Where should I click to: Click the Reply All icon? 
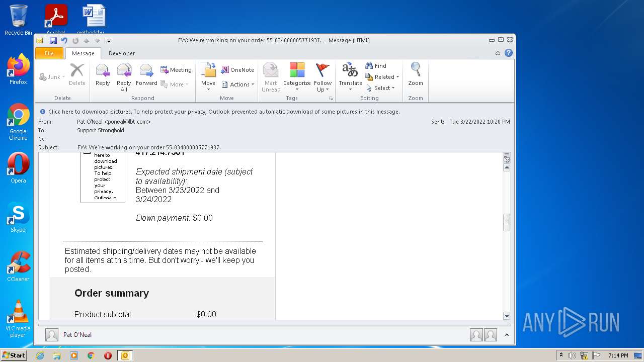124,77
